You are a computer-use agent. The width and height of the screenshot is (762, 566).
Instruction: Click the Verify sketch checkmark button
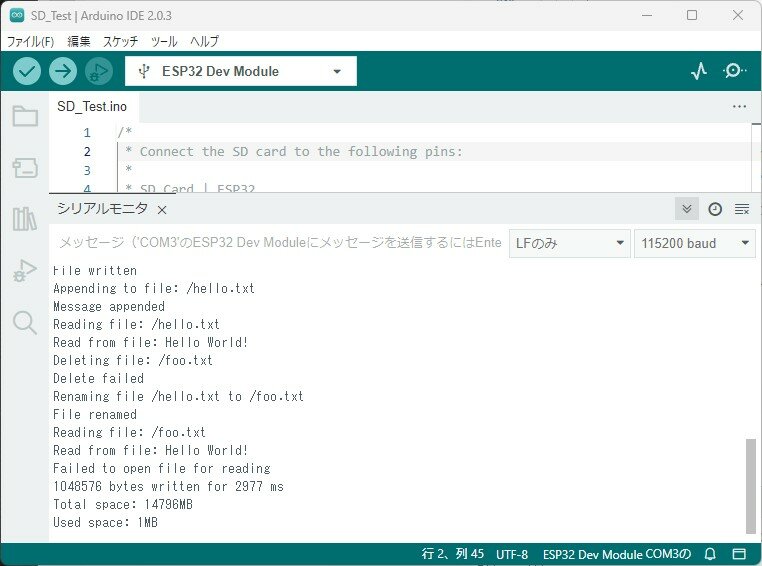tap(27, 71)
